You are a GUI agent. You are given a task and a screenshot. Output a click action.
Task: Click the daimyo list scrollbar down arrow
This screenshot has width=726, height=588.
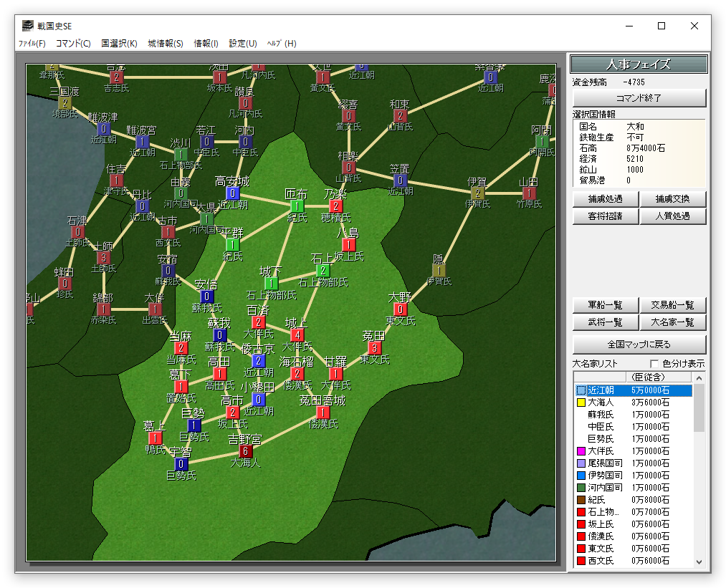tap(699, 562)
